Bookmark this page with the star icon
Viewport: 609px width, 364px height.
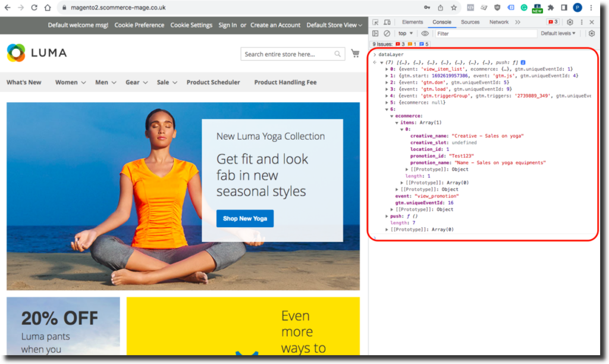(x=454, y=8)
